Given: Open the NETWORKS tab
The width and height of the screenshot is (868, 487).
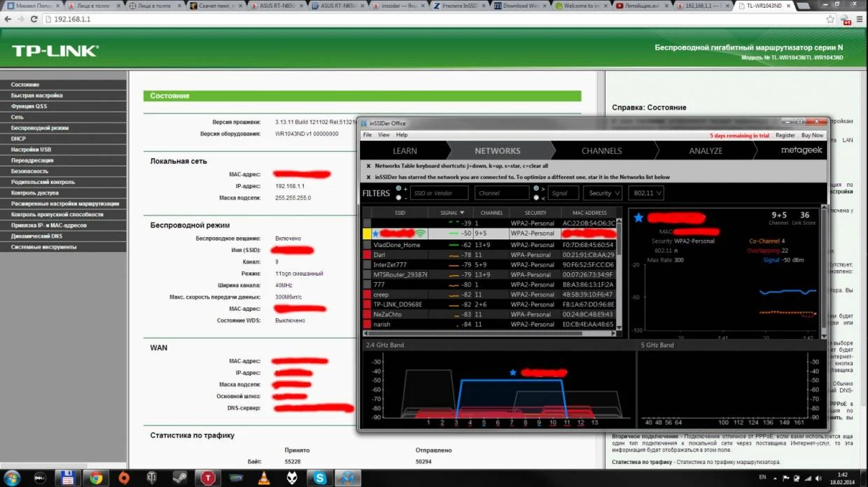Looking at the screenshot, I should click(x=498, y=150).
